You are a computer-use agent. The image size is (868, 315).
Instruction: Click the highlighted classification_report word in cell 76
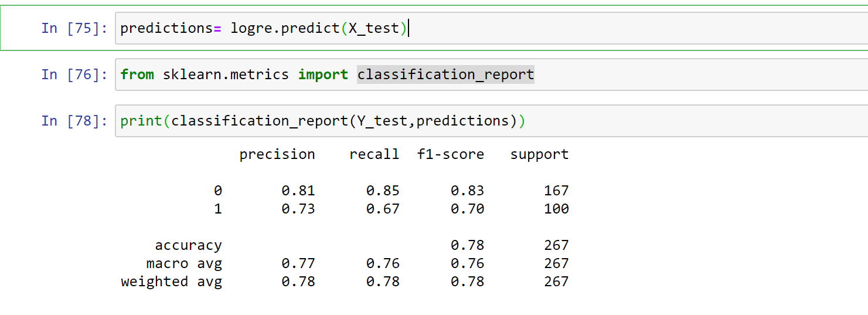point(445,74)
